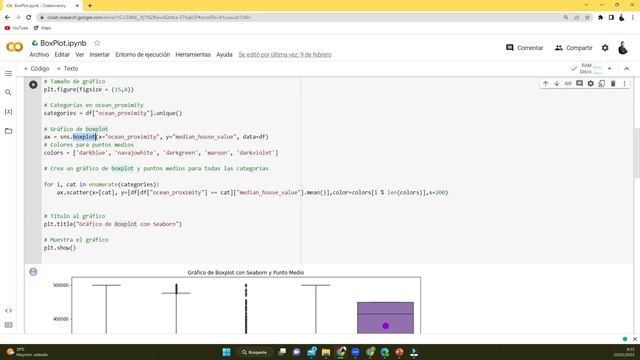Open the table of contents sidebar icon
The image size is (640, 360).
click(8, 73)
